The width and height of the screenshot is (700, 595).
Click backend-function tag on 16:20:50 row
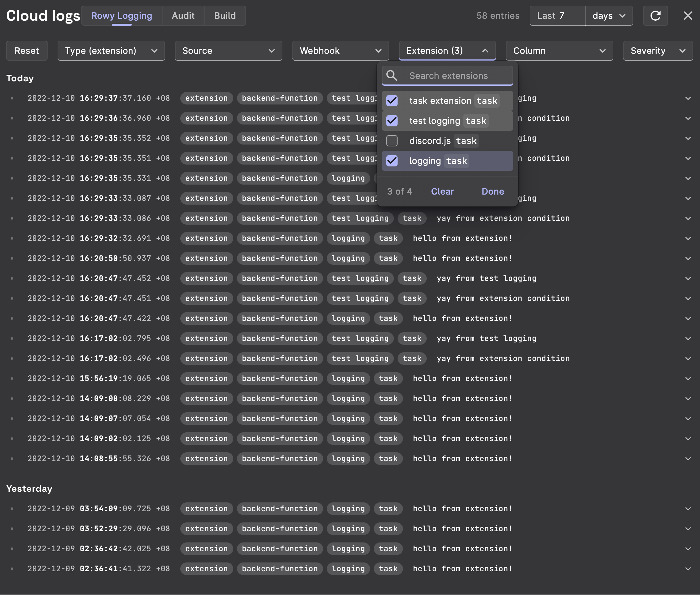pyautogui.click(x=280, y=259)
